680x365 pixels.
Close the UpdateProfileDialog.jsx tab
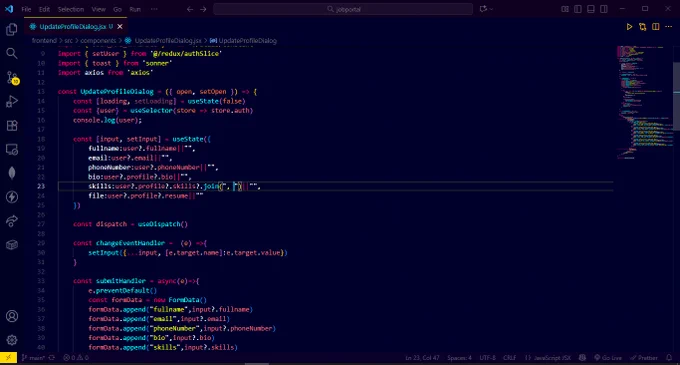click(x=120, y=27)
